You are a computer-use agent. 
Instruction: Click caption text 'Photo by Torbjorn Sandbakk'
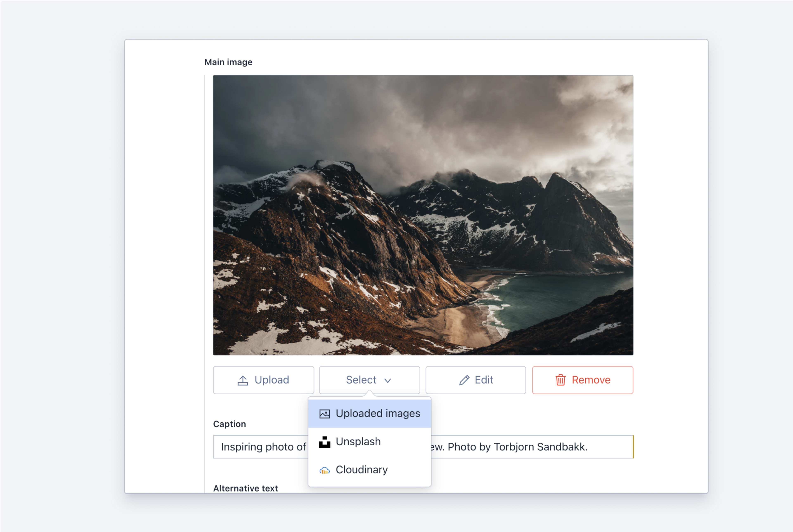pyautogui.click(x=517, y=447)
